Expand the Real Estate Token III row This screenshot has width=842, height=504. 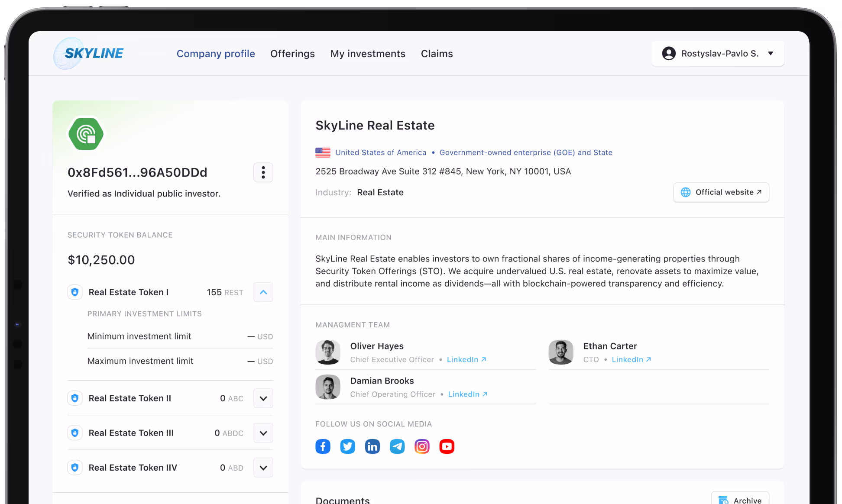point(263,433)
